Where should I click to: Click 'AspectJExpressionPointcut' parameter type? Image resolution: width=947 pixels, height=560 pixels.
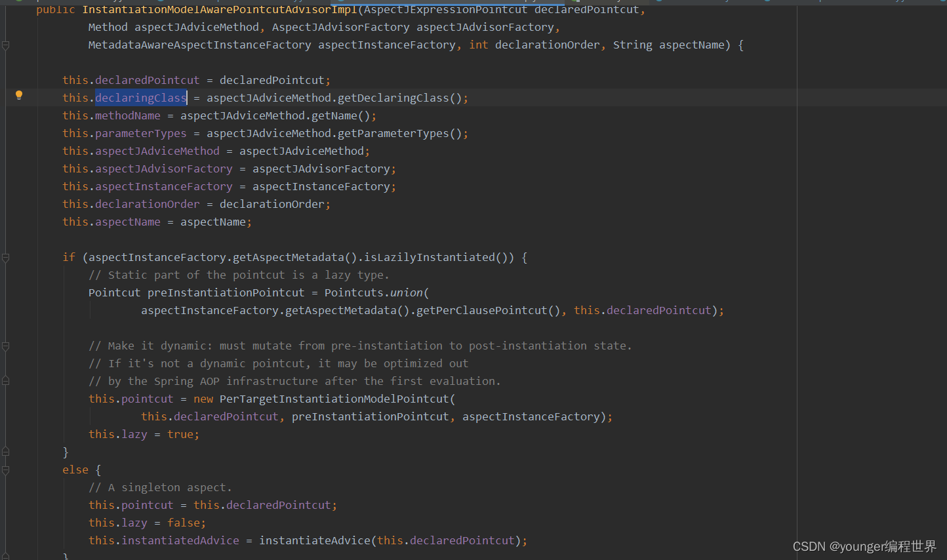click(x=446, y=9)
